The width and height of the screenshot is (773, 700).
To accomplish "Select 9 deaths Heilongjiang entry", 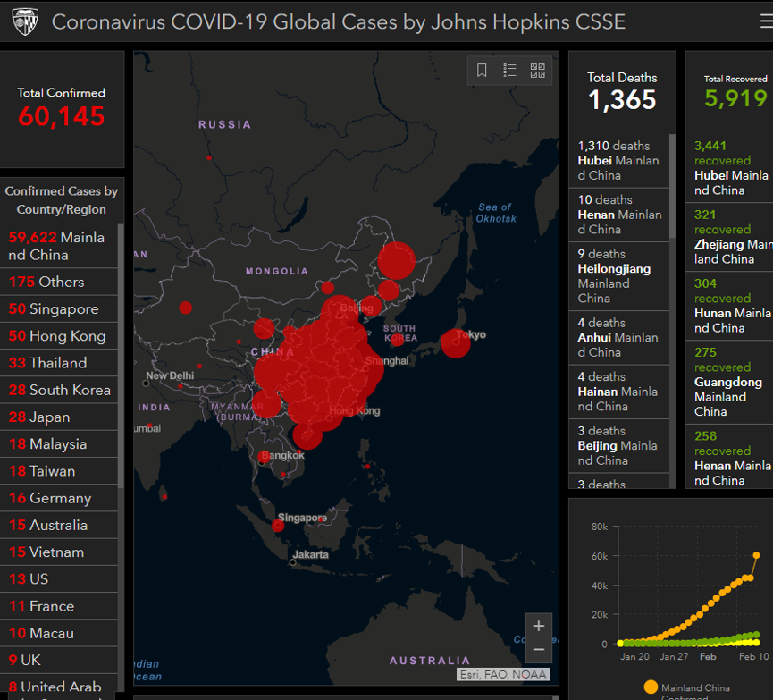I will click(x=619, y=275).
